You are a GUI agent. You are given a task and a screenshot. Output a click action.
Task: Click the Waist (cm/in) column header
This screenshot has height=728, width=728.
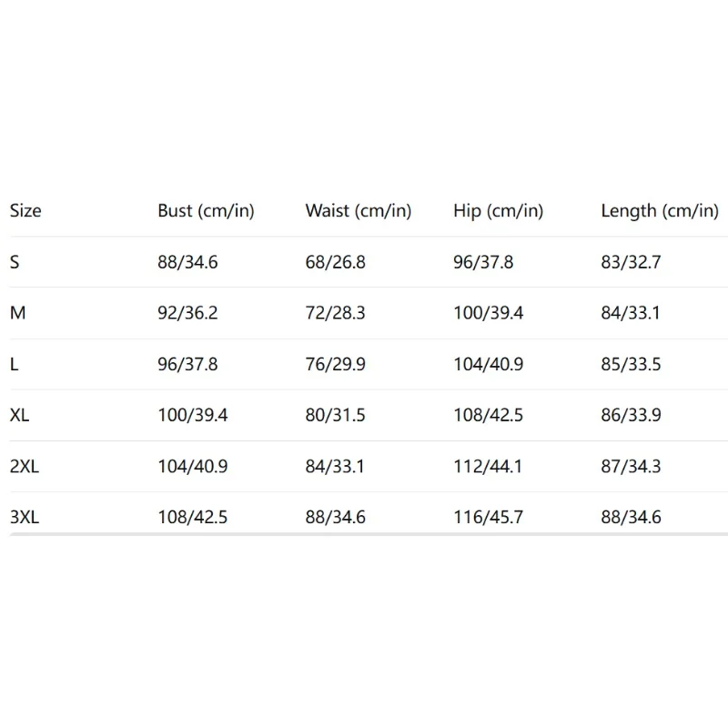[x=359, y=211]
